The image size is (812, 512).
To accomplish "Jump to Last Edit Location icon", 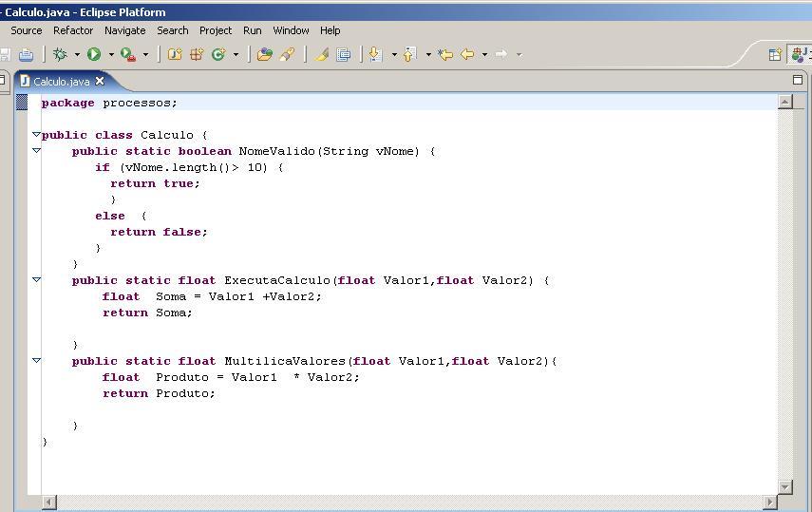I will click(x=444, y=54).
